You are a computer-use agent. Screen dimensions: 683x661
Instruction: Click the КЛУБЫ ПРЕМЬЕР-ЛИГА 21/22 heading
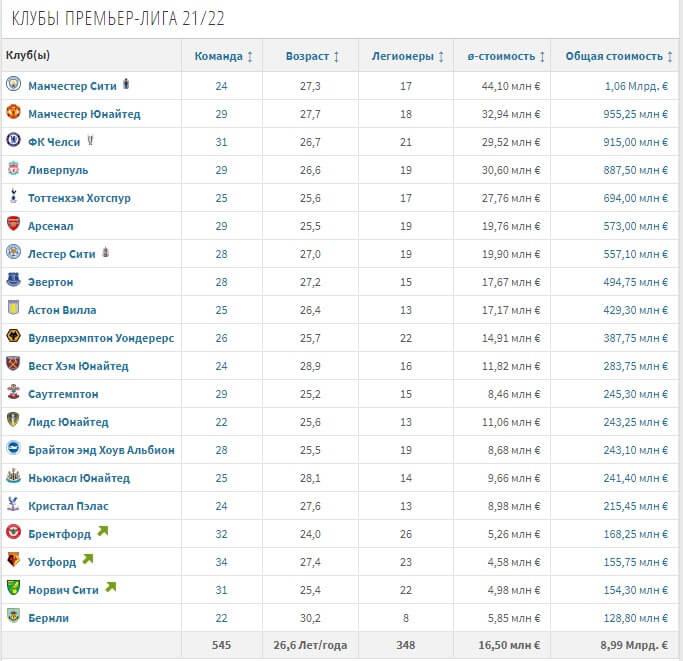click(x=118, y=19)
